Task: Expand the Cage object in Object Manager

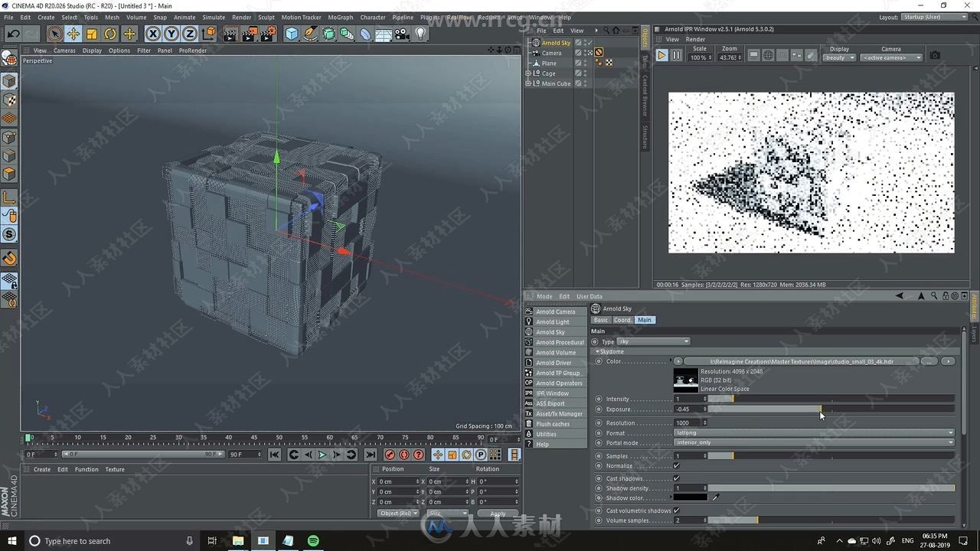Action: pyautogui.click(x=528, y=73)
